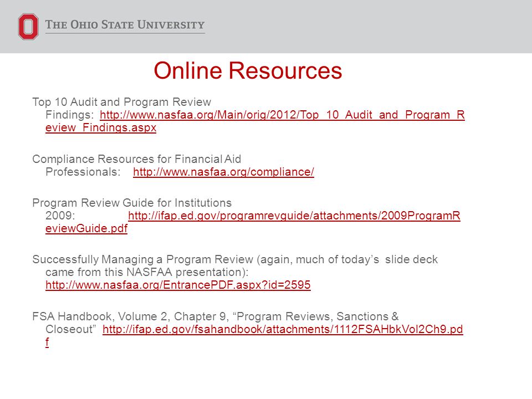This screenshot has height=399, width=532.
Task: Click the 'Program Review Guide for Institutions' text
Action: (132, 203)
